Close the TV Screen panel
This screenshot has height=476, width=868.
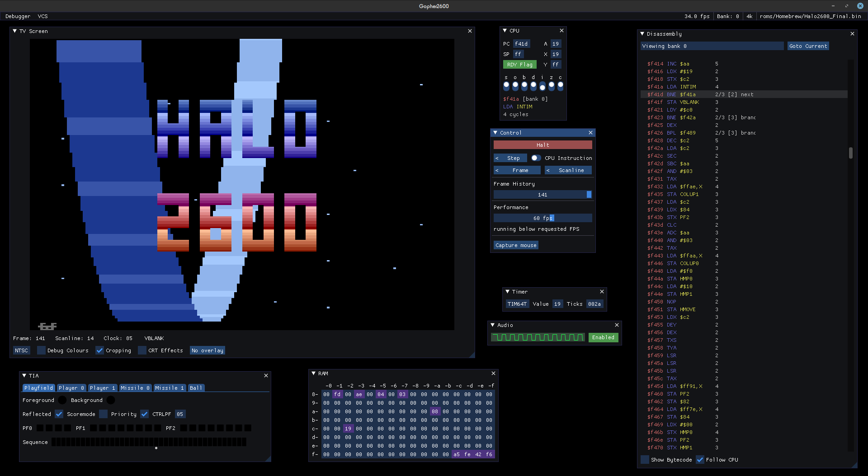point(470,31)
